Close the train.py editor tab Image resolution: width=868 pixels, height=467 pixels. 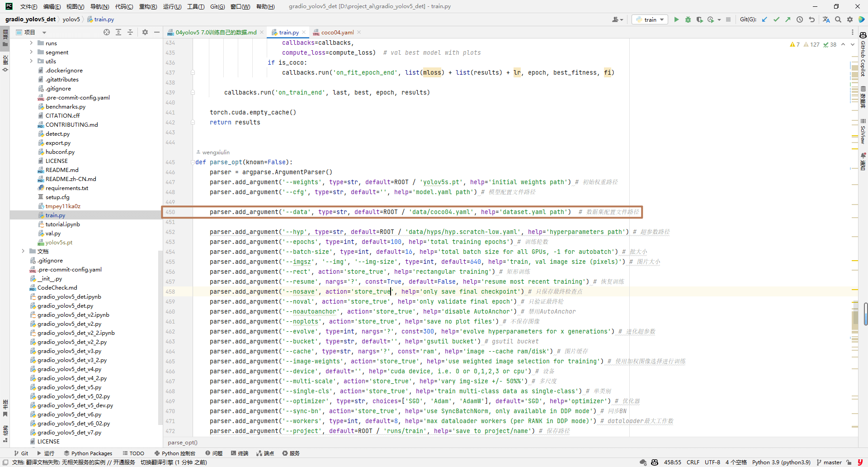point(304,32)
